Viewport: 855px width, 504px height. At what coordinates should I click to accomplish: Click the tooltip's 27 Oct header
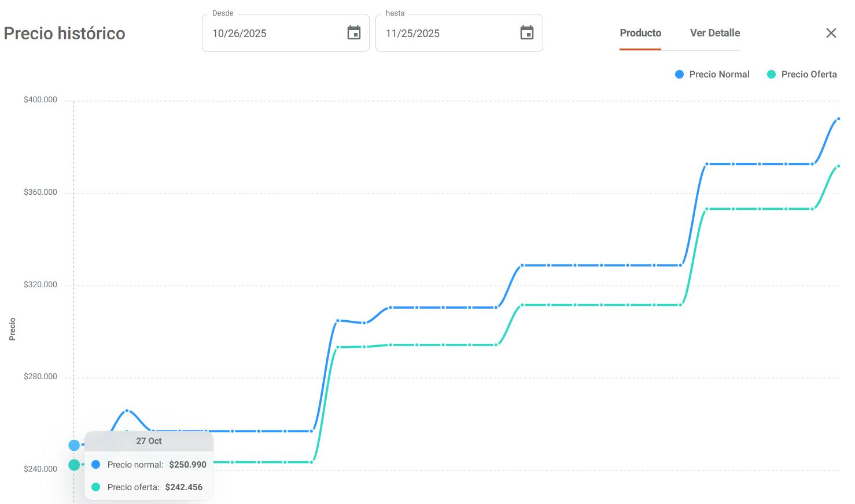[149, 441]
